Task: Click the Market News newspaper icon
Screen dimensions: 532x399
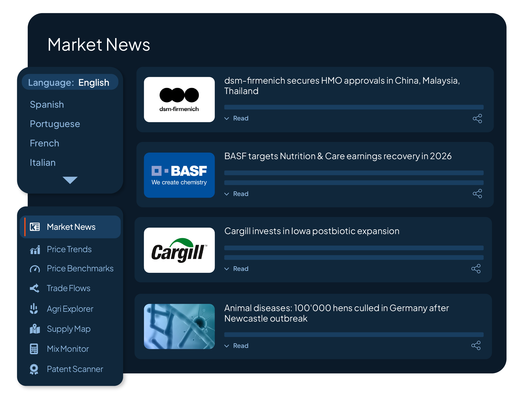Action: pos(35,227)
